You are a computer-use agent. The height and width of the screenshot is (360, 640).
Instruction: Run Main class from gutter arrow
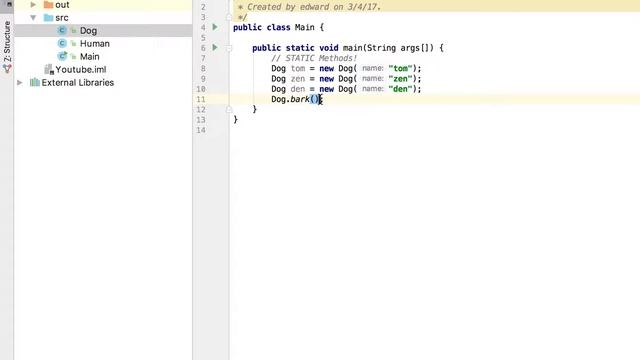click(215, 27)
